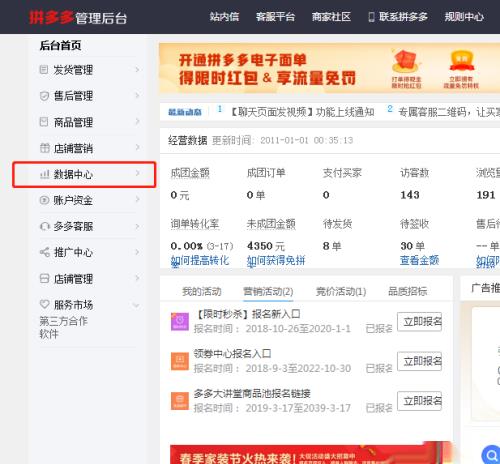Open the 如何提高转化 link
This screenshot has height=464, width=500.
click(200, 260)
